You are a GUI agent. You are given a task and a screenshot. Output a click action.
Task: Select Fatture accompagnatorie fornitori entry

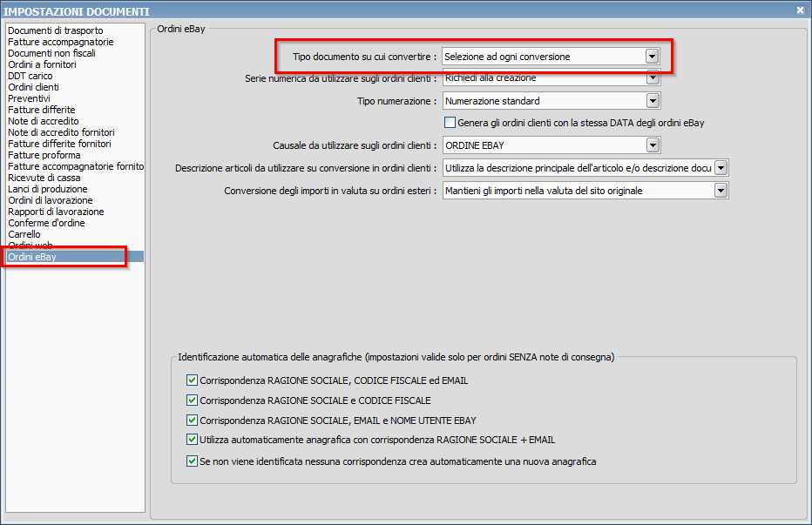coord(76,166)
